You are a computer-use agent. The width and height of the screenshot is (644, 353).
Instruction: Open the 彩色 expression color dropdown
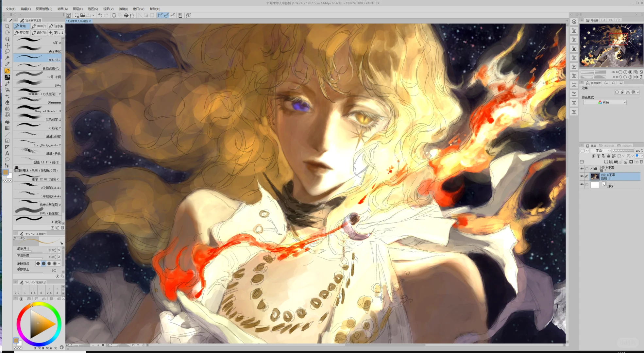[x=605, y=102]
